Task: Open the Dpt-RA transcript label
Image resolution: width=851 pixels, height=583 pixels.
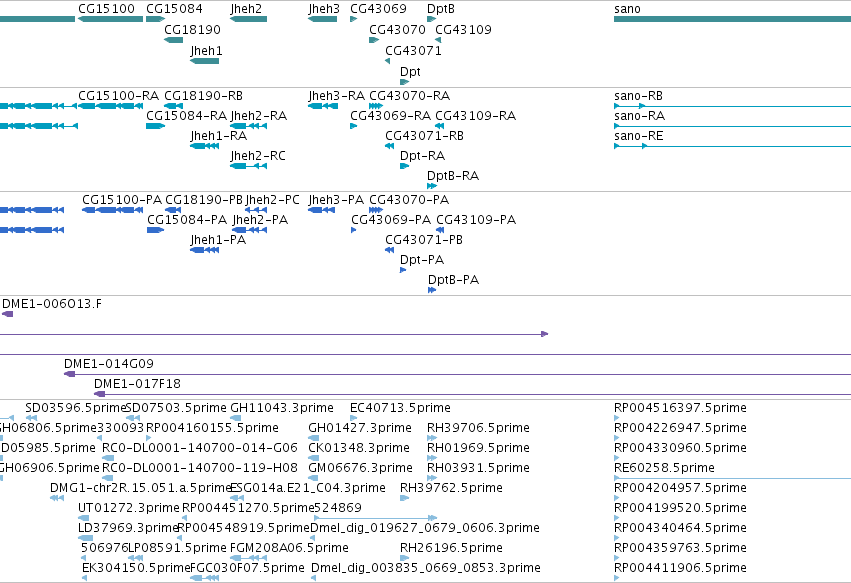Action: [x=422, y=156]
